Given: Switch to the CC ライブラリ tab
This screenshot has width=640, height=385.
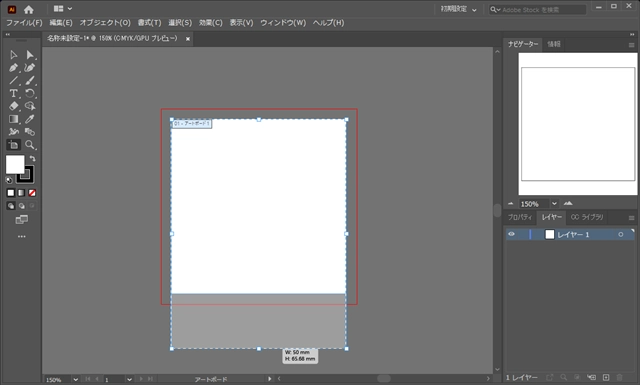Looking at the screenshot, I should click(587, 217).
